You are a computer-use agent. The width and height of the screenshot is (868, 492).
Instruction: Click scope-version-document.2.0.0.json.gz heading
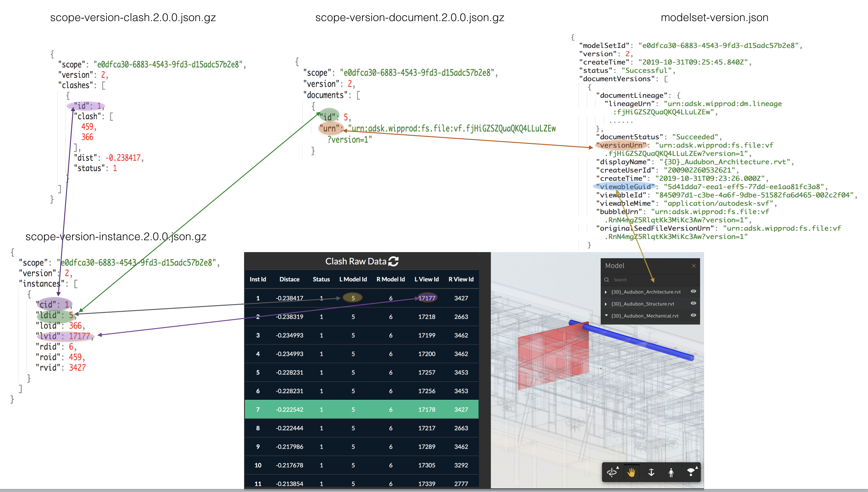[x=410, y=18]
